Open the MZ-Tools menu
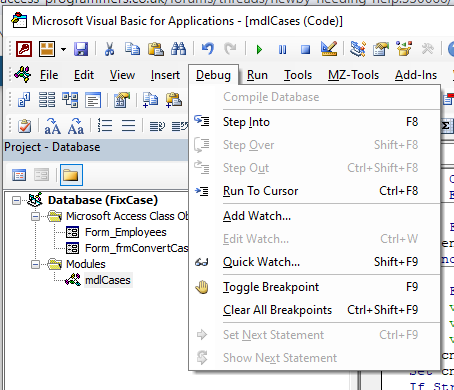454x390 pixels. click(x=354, y=75)
